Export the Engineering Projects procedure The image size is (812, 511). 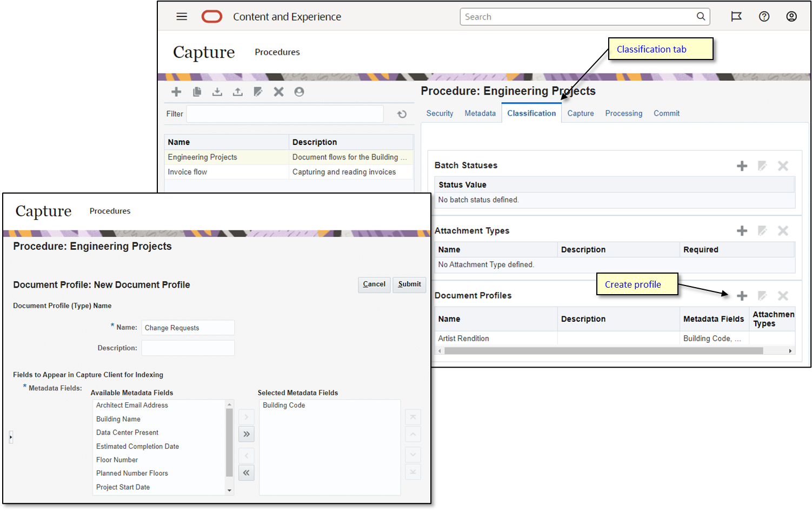coord(237,91)
